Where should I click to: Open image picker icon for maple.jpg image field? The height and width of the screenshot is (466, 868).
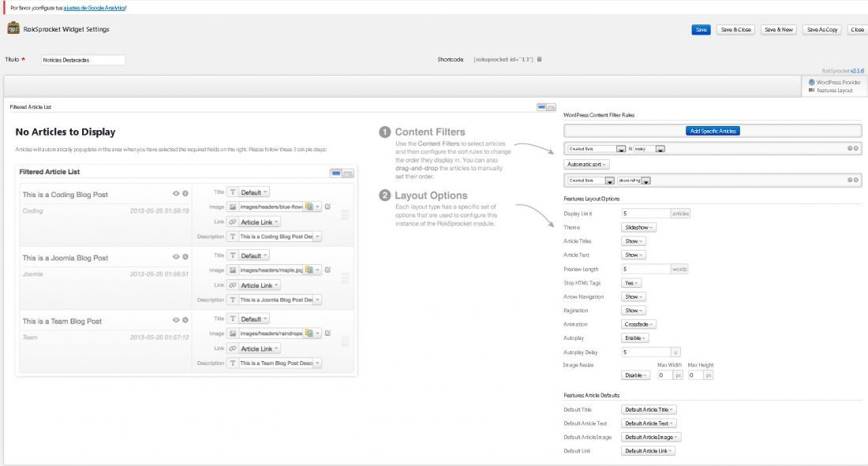tap(309, 270)
